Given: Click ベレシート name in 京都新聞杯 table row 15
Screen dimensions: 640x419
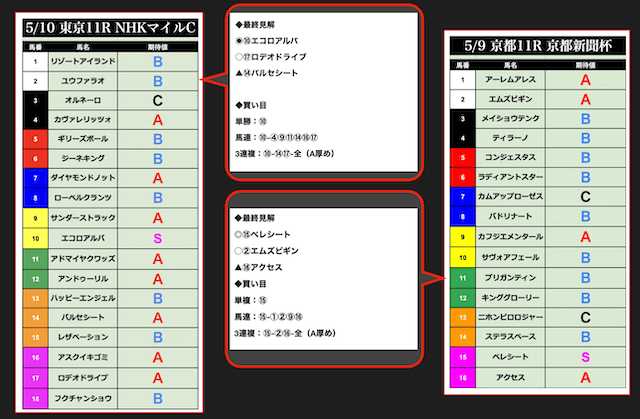Looking at the screenshot, I should point(510,357).
